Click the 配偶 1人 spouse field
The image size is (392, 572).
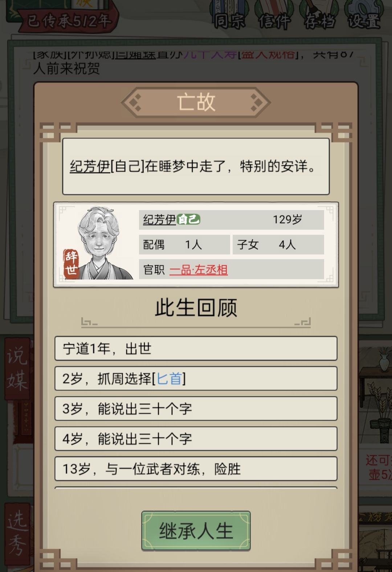[x=184, y=245]
